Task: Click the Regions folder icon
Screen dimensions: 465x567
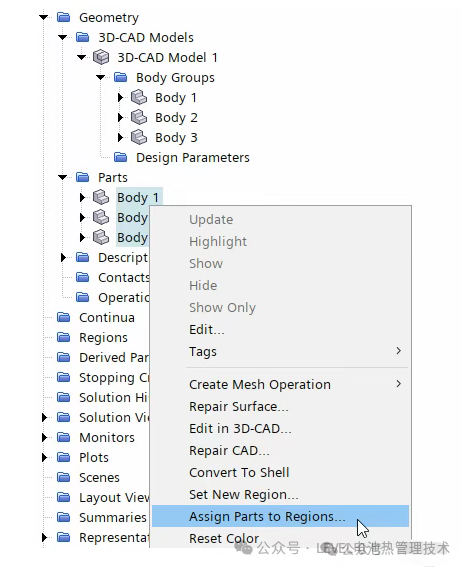Action: [x=64, y=337]
